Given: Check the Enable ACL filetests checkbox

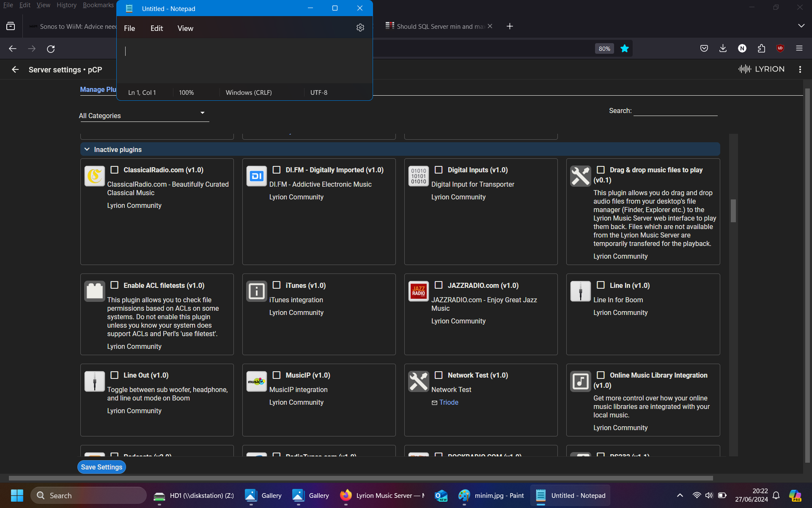Looking at the screenshot, I should 114,285.
